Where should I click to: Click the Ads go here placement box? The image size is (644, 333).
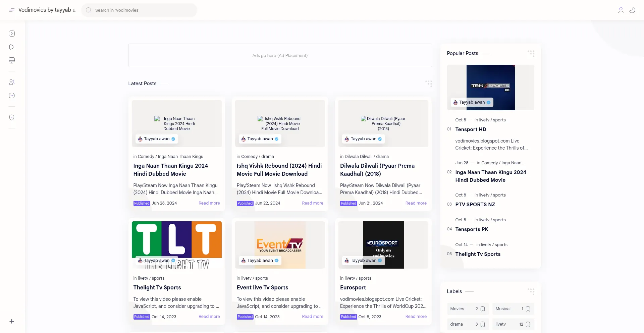pyautogui.click(x=280, y=55)
